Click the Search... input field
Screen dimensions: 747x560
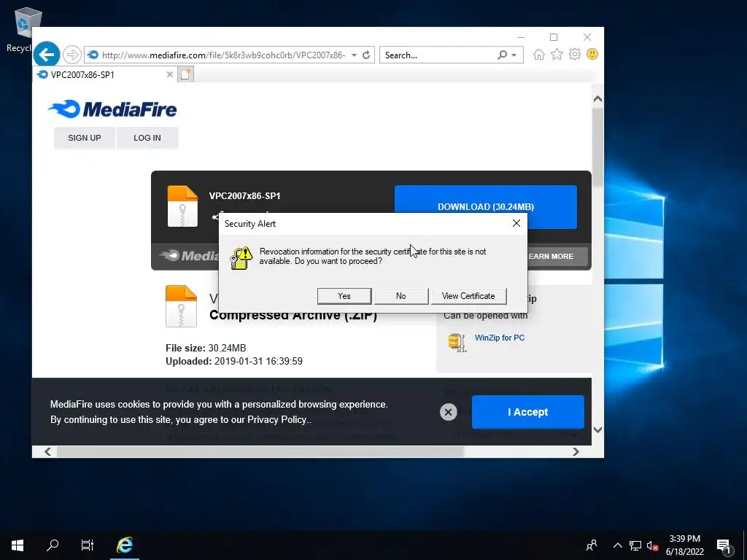pos(438,55)
